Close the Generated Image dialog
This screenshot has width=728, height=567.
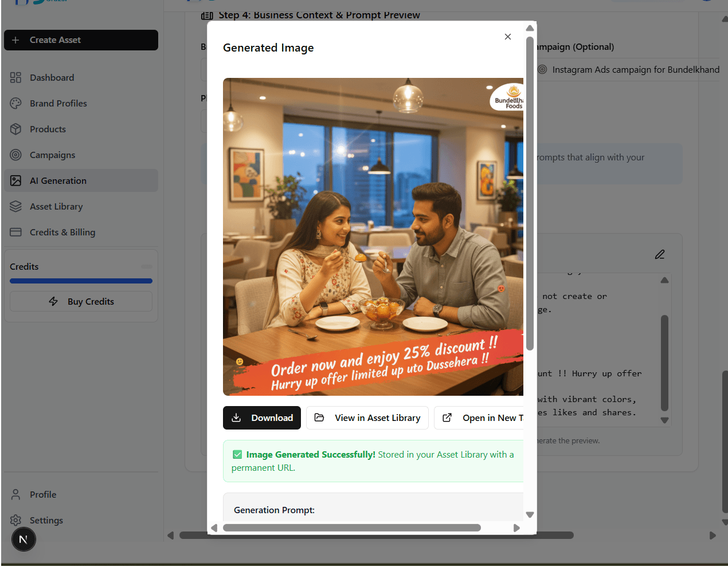(x=507, y=37)
